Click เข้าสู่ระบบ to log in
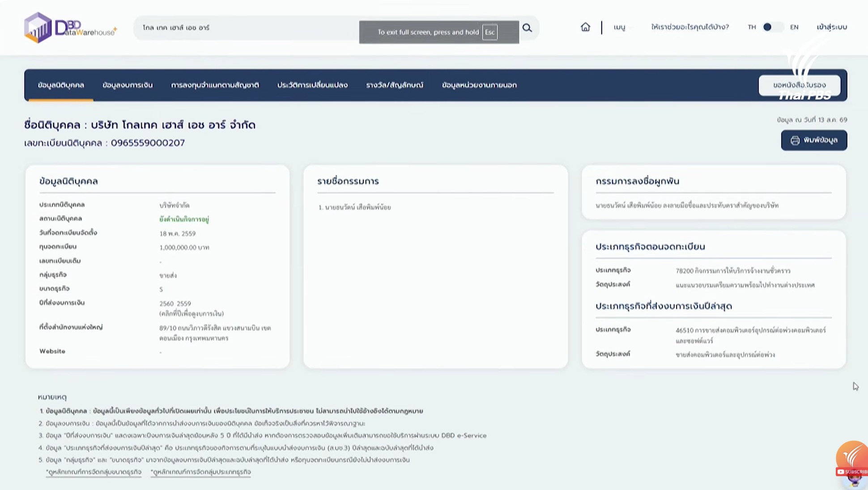Image resolution: width=868 pixels, height=490 pixels. [x=832, y=27]
